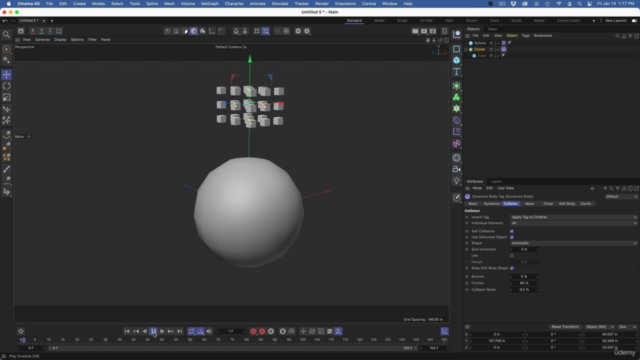This screenshot has width=640, height=360.
Task: Switch to the Standard layout
Action: tap(354, 20)
